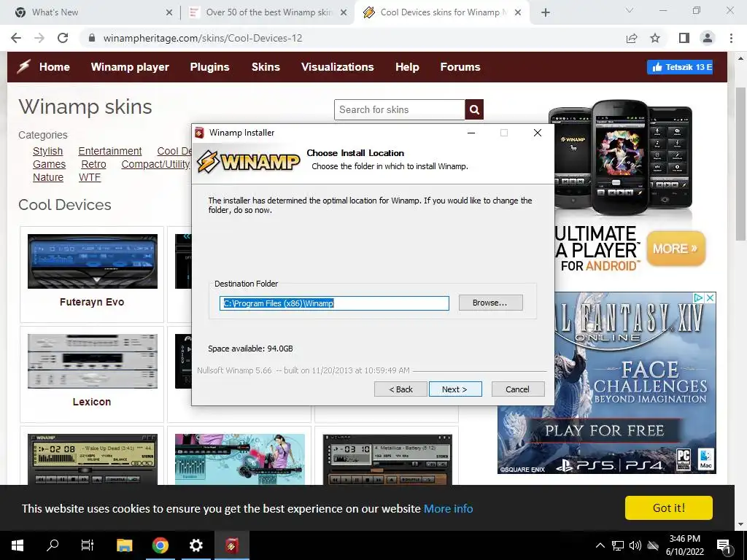The image size is (747, 560).
Task: Open the network tray icon
Action: pos(618,545)
